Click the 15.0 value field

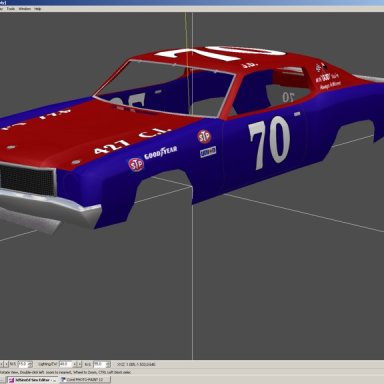click(x=23, y=364)
